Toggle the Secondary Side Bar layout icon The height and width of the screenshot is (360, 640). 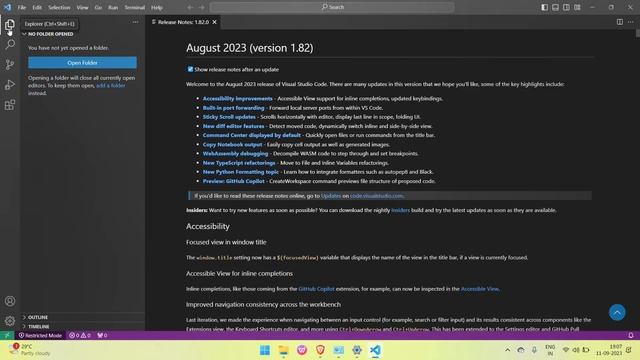click(566, 7)
